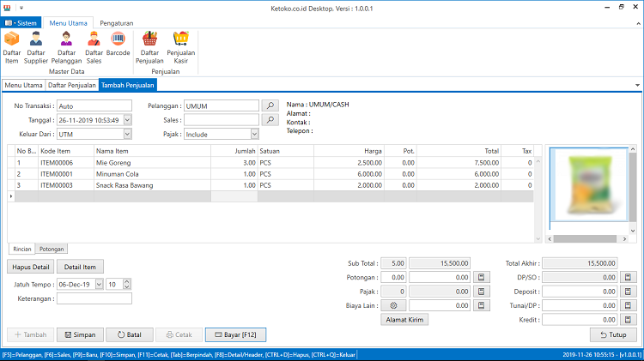Open Penjualan Kasir cart icon
This screenshot has height=361, width=644.
tap(180, 47)
